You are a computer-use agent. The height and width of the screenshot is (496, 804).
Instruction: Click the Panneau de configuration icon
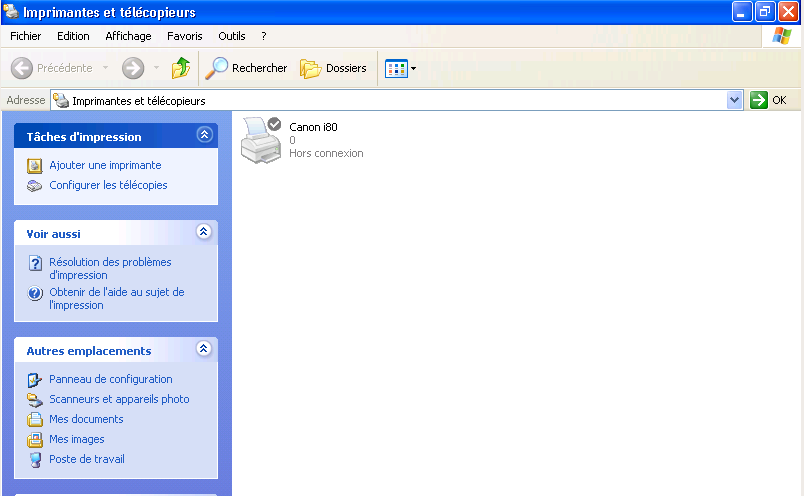tap(34, 380)
